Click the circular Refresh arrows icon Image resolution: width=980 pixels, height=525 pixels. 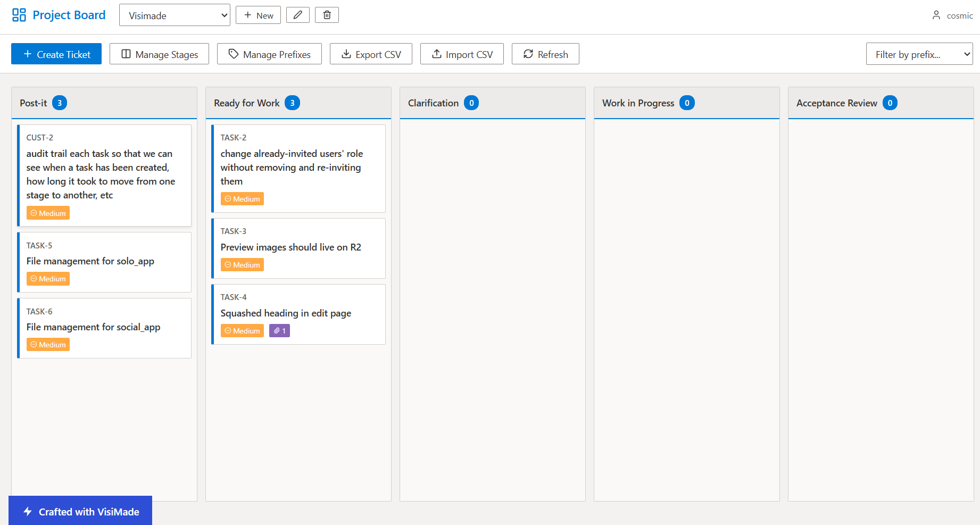tap(528, 54)
